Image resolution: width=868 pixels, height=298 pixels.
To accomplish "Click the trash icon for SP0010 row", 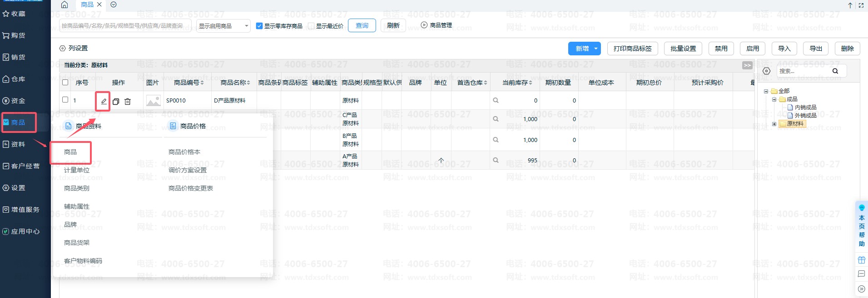I will 128,102.
